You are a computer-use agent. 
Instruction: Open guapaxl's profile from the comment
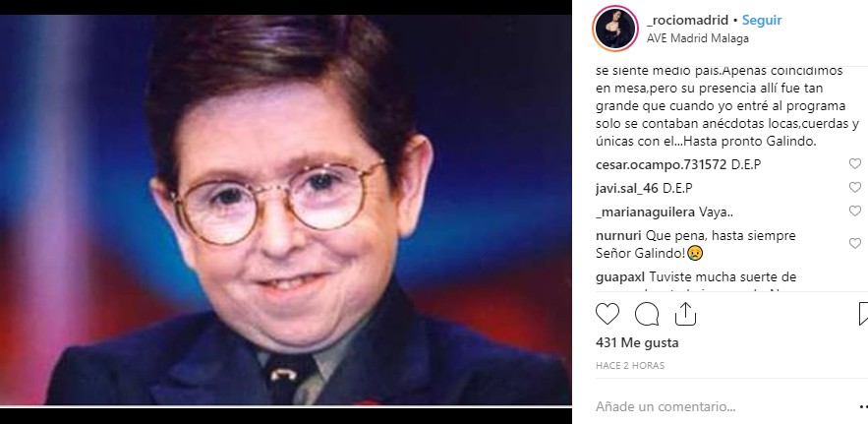619,276
